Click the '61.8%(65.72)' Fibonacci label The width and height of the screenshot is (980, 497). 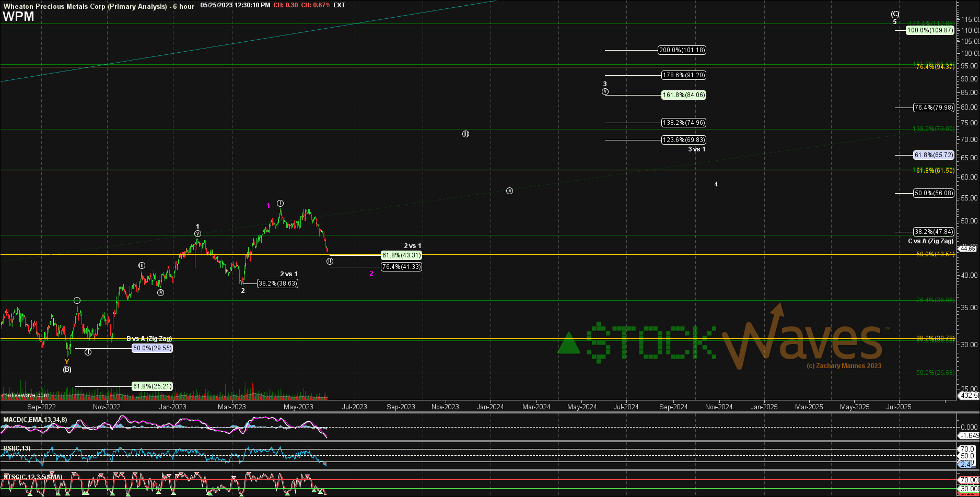[x=934, y=155]
